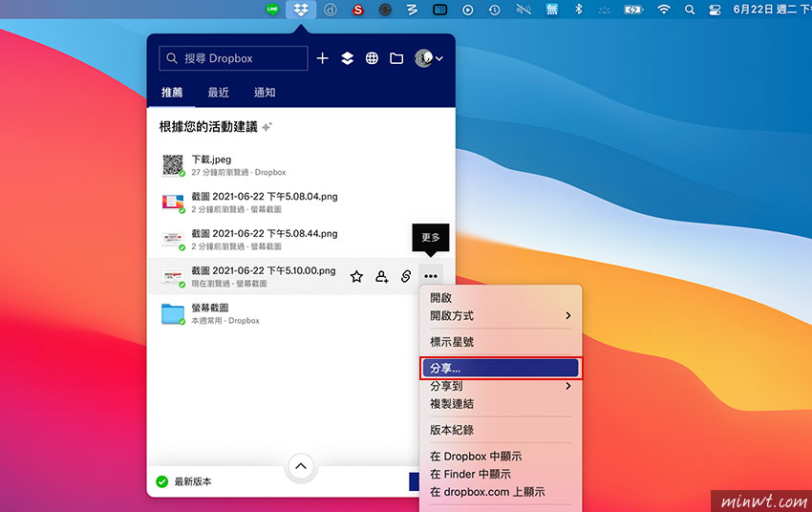Viewport: 812px width, 512px height.
Task: Copy link icon for 5.10.00.png
Action: [406, 276]
